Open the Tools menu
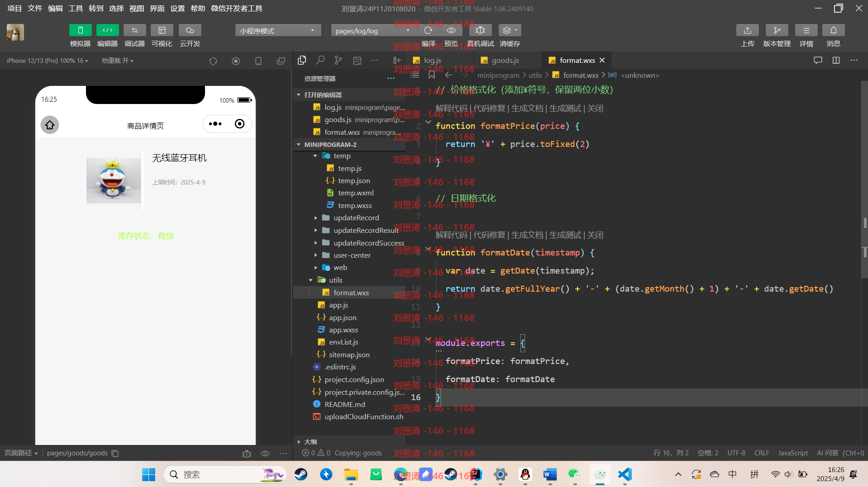The height and width of the screenshot is (487, 868). [76, 8]
